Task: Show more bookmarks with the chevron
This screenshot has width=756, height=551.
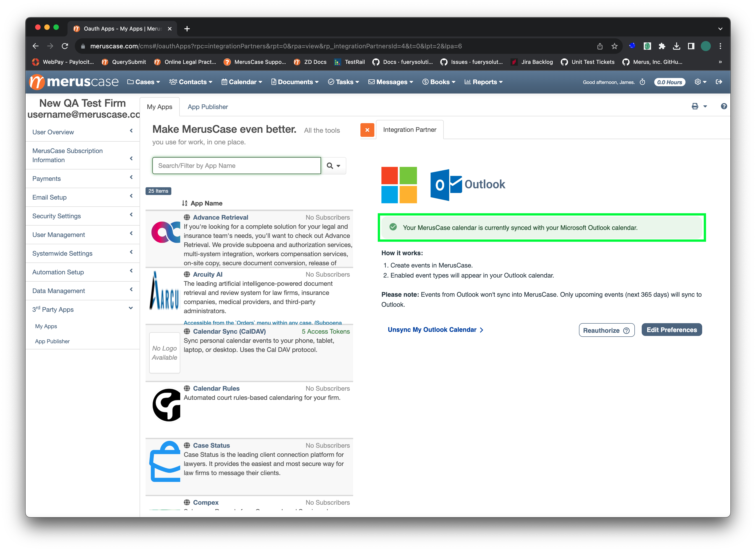Action: [x=720, y=62]
